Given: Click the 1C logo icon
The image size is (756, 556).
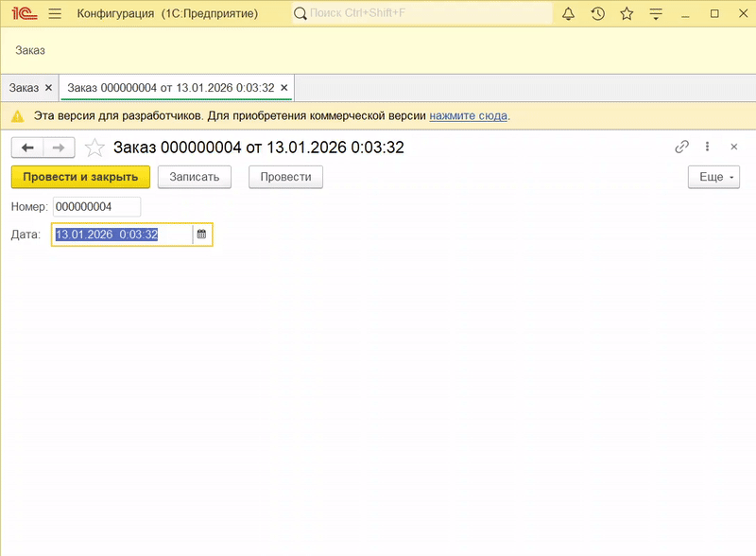Looking at the screenshot, I should (25, 13).
